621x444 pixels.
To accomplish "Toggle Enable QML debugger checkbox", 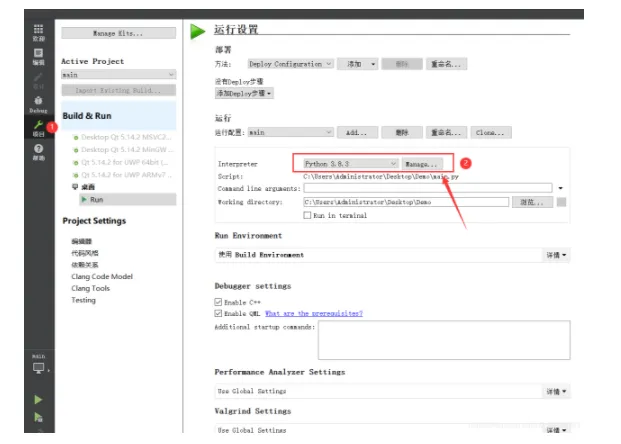I will click(218, 313).
